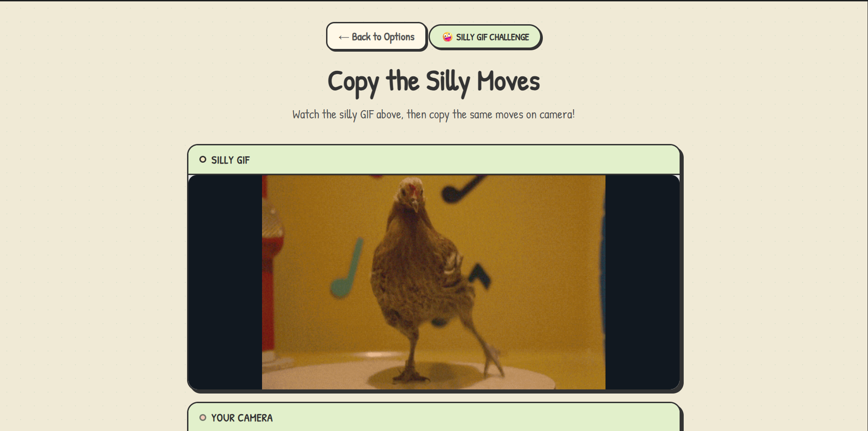Click the silly face emoji icon

point(447,37)
